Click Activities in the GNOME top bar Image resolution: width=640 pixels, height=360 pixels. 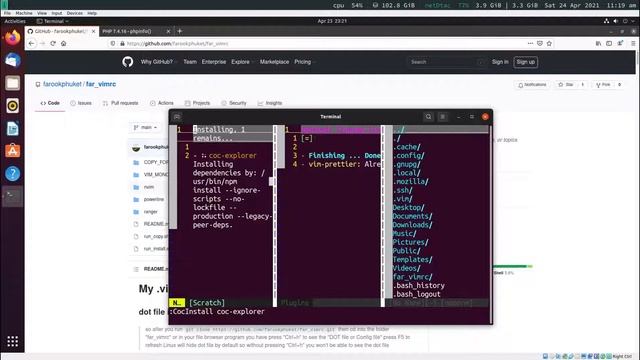pos(15,21)
